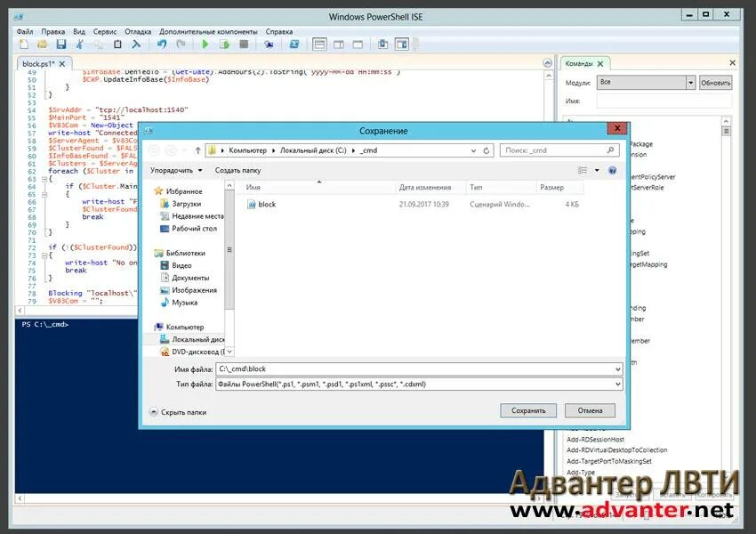Select Рабочий стол in navigation pane

194,229
